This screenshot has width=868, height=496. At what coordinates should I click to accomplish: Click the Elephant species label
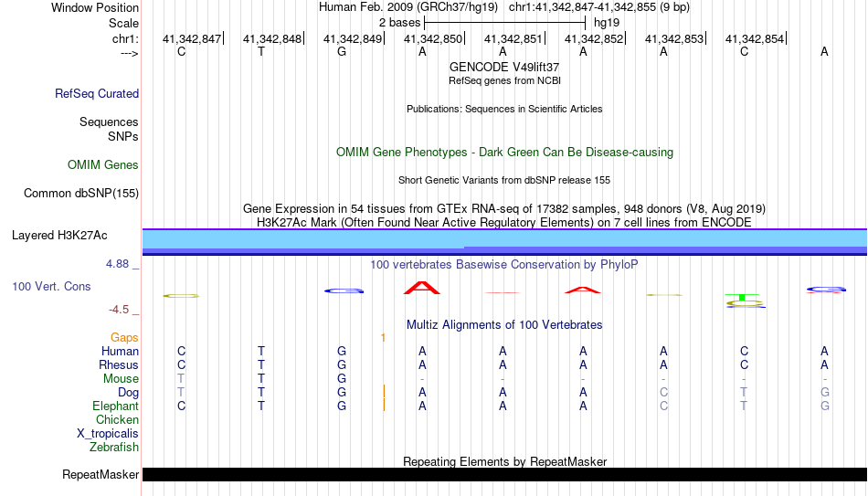116,406
